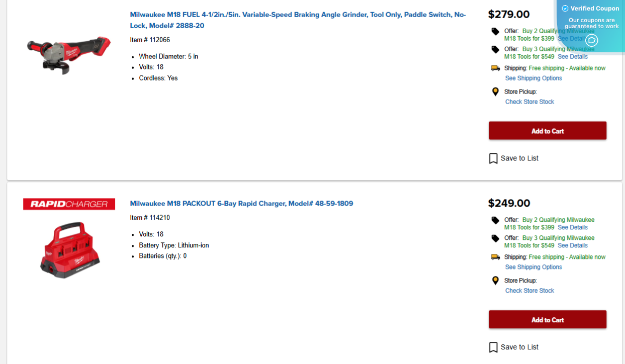Viewport: 625px width, 364px height.
Task: Open the M18 PACKOUT Rapid Charger title link
Action: (x=241, y=204)
